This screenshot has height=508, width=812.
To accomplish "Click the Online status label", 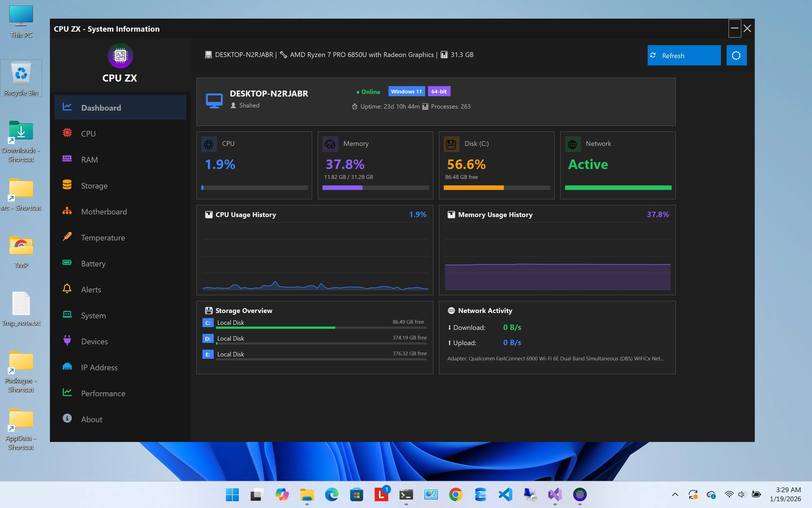I will click(368, 92).
